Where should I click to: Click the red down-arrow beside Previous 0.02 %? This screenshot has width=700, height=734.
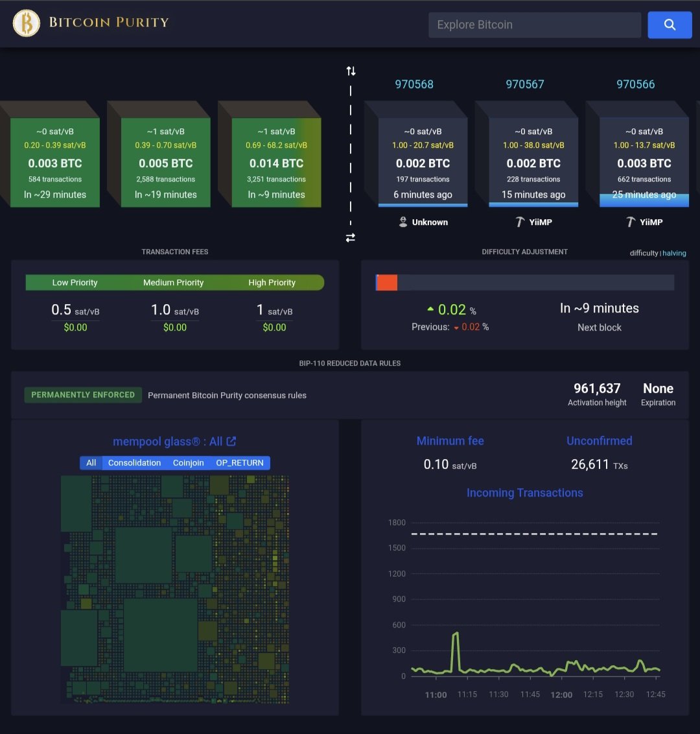[456, 327]
